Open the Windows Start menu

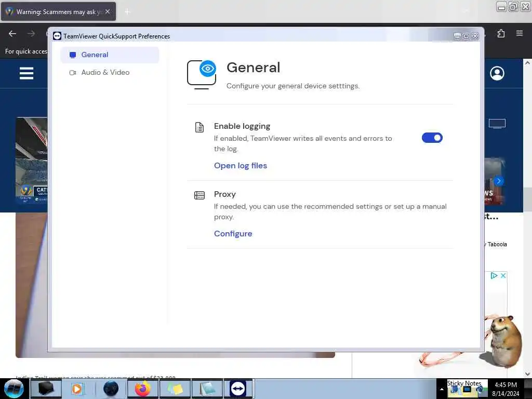click(14, 389)
